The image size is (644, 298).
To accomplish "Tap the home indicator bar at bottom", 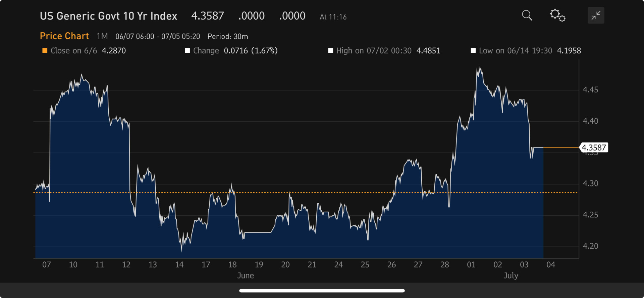I will [322, 291].
